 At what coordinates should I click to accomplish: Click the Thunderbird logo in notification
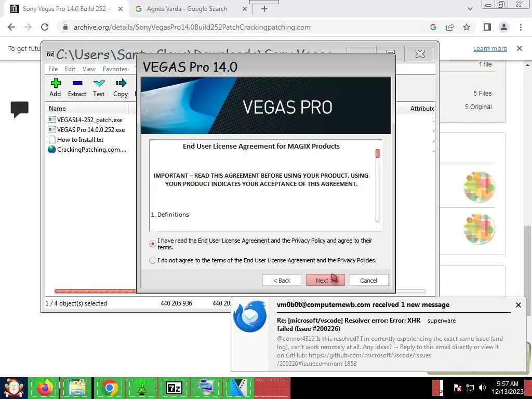250,316
